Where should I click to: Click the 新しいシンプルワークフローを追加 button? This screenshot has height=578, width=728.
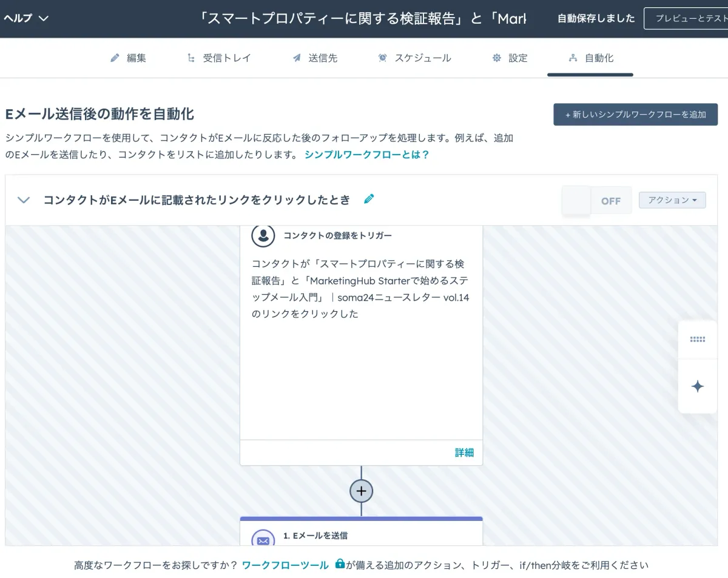click(635, 114)
